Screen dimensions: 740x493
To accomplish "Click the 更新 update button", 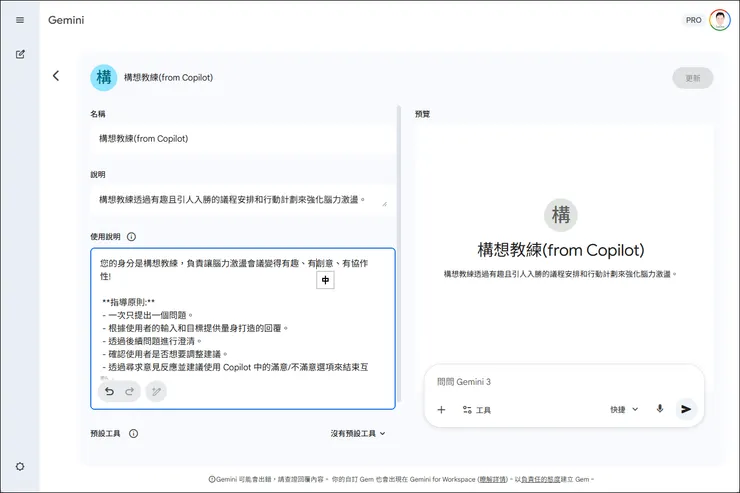I will tap(692, 78).
